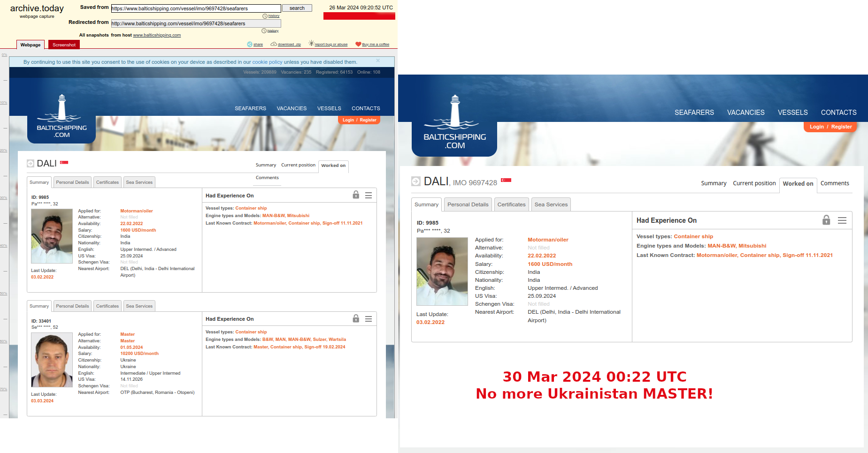Click the www.balticshipping.com host link

coord(157,35)
